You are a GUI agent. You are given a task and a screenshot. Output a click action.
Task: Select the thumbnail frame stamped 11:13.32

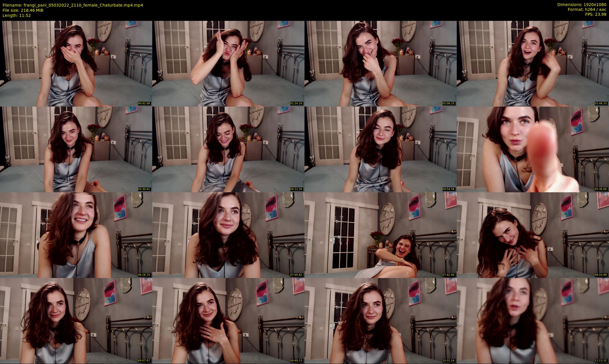(533, 321)
